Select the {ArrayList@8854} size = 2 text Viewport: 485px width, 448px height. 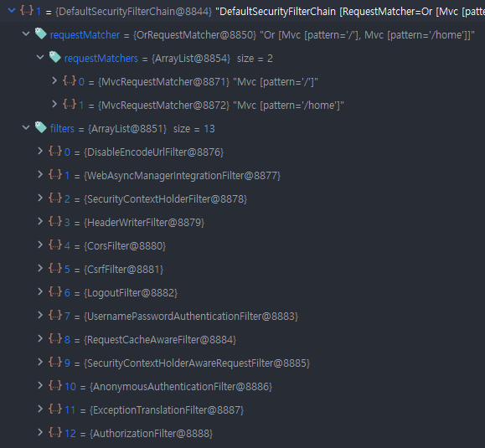212,59
